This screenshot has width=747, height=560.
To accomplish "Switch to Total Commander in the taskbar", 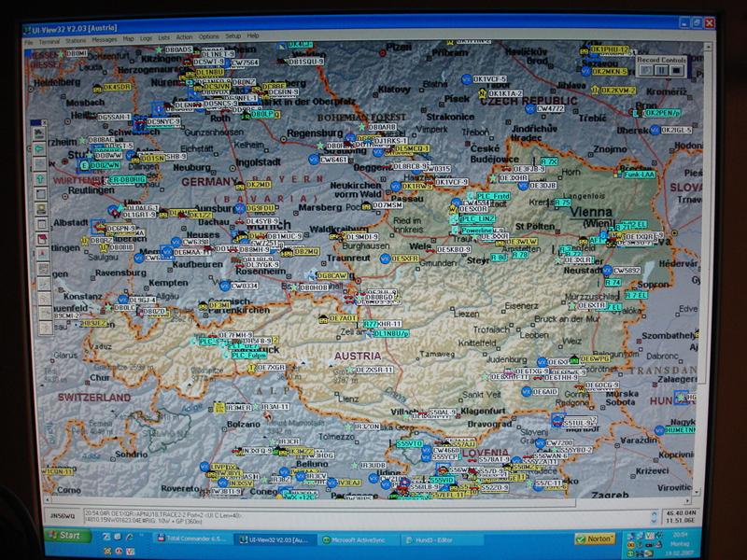I will (192, 539).
